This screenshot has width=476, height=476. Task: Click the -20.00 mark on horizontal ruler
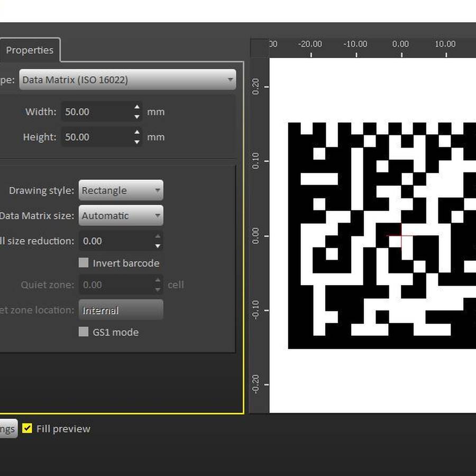pyautogui.click(x=310, y=44)
